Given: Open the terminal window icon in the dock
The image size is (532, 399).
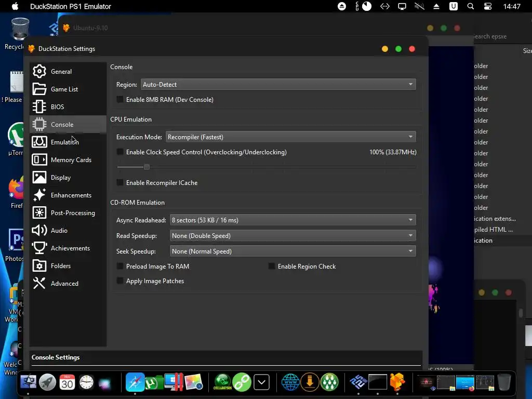Looking at the screenshot, I should click(x=378, y=382).
